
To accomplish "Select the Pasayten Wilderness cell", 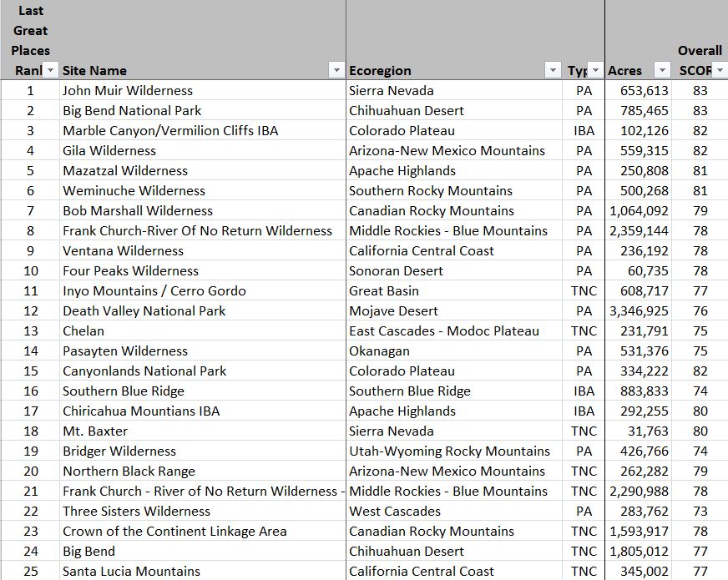I will coord(202,351).
